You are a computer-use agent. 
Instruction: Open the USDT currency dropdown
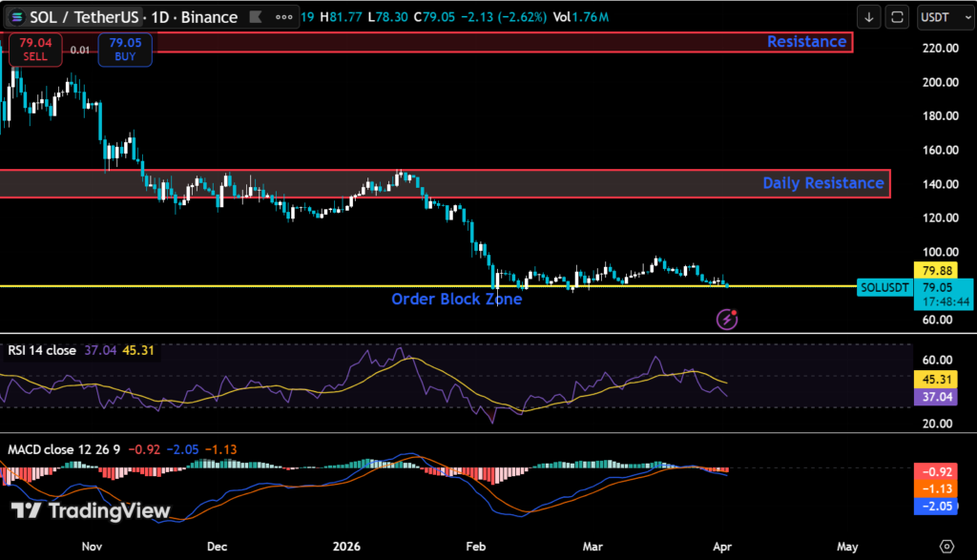pos(945,16)
